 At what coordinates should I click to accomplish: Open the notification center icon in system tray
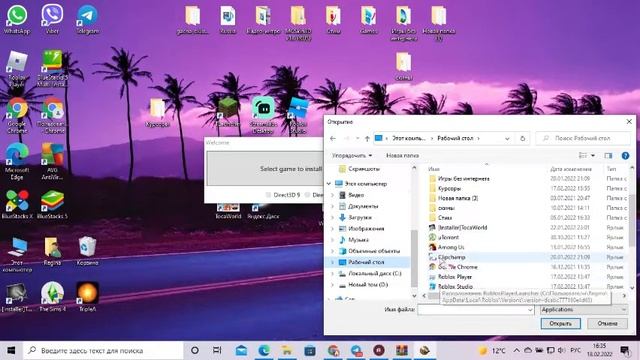624,350
